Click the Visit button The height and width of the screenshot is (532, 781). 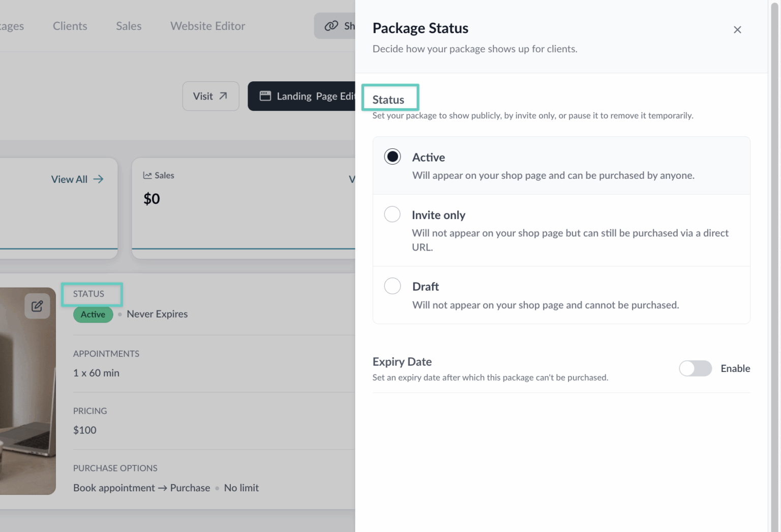210,96
